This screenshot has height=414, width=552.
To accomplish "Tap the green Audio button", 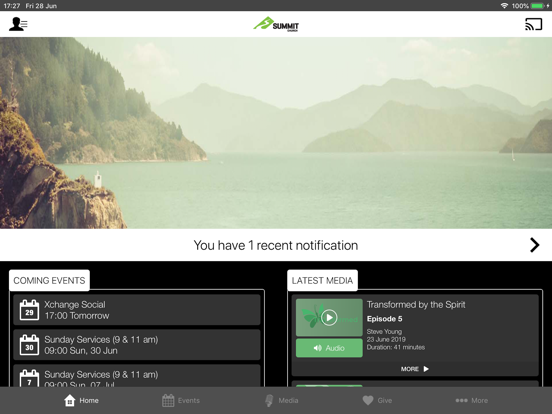I will pyautogui.click(x=329, y=348).
